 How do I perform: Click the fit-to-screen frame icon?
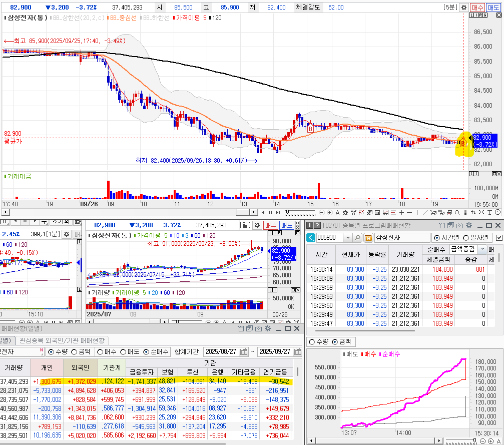[x=481, y=213]
